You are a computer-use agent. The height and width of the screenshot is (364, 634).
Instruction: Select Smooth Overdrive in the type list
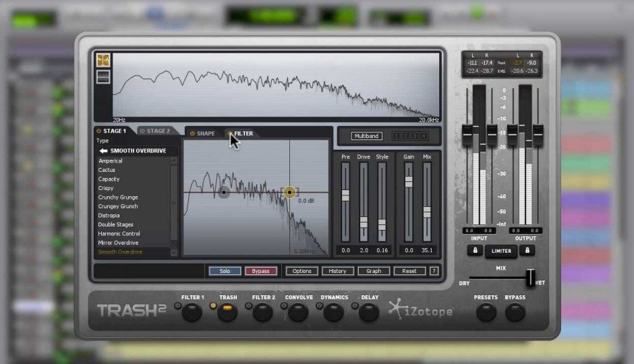[121, 252]
